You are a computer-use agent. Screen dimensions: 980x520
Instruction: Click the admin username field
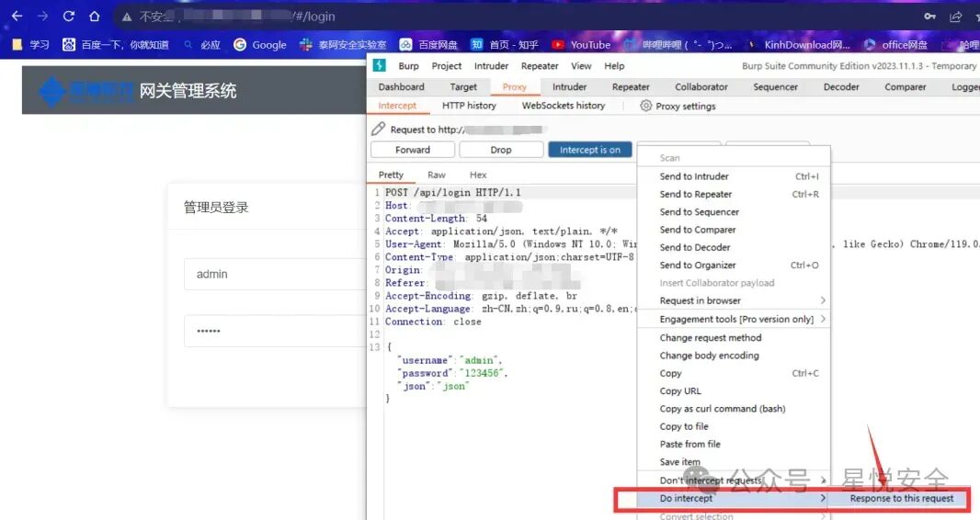tap(275, 274)
